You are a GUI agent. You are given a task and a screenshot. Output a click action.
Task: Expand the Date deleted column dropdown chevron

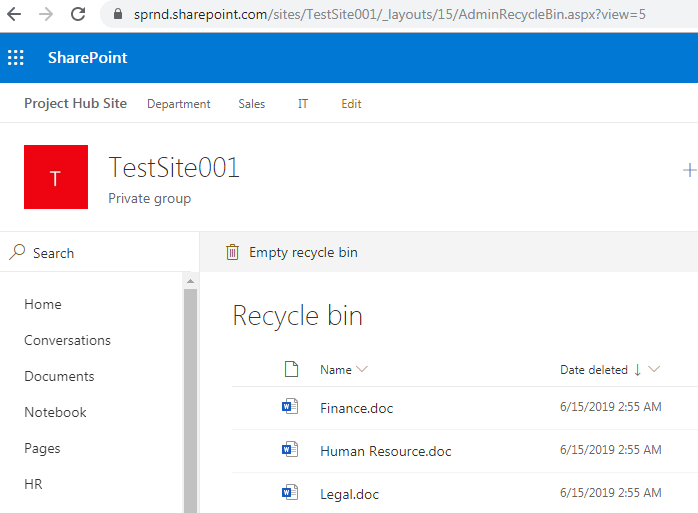click(x=654, y=369)
